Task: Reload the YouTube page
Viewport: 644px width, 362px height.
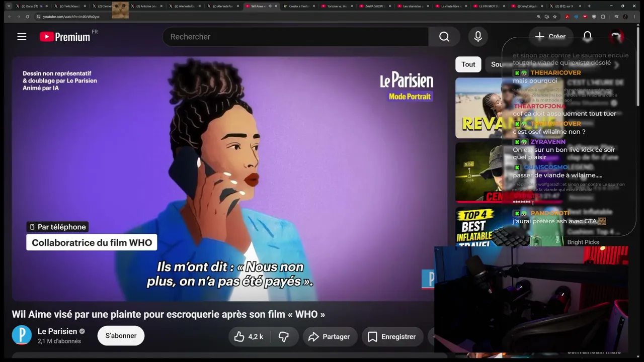Action: pos(29,17)
